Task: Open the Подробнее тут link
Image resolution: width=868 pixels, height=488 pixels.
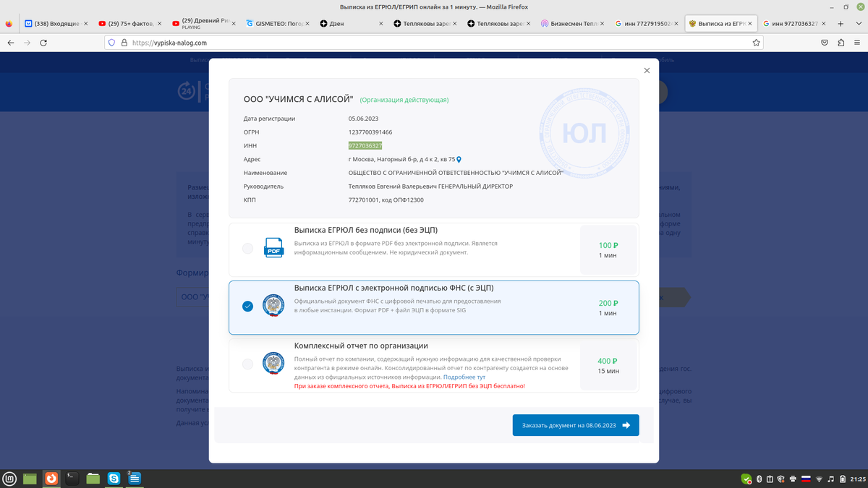Action: point(464,377)
